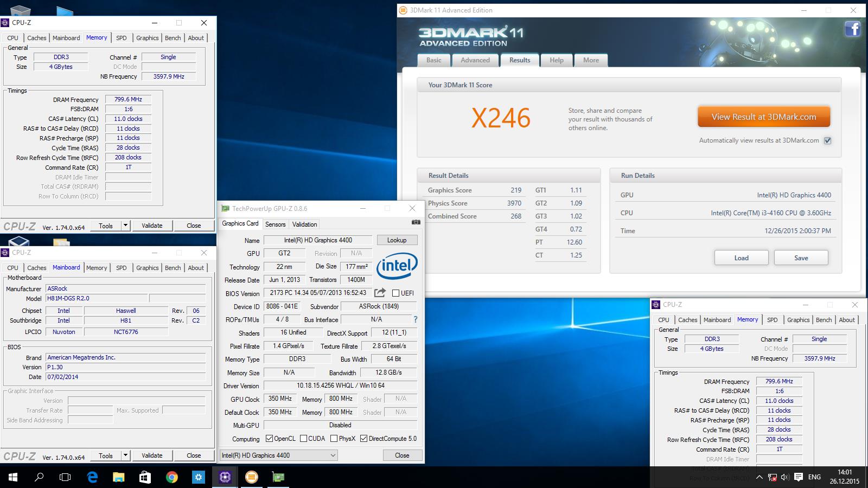
Task: Click Load button in Run Details
Action: tap(742, 258)
